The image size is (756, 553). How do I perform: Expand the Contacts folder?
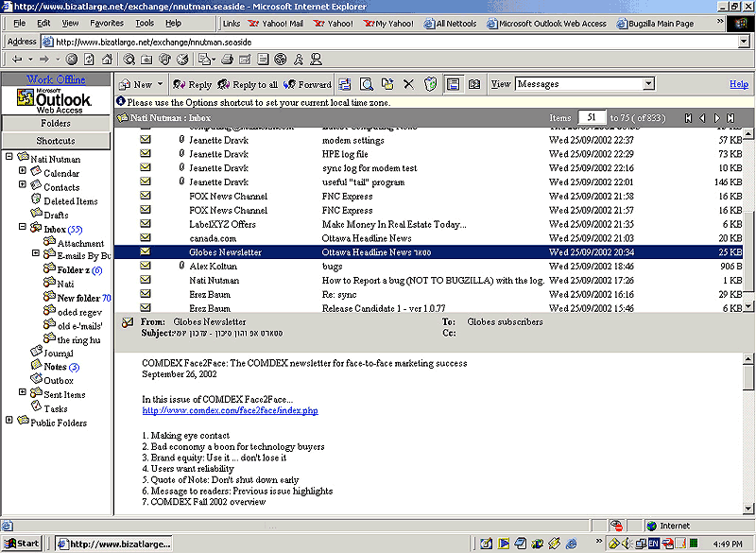(x=22, y=184)
